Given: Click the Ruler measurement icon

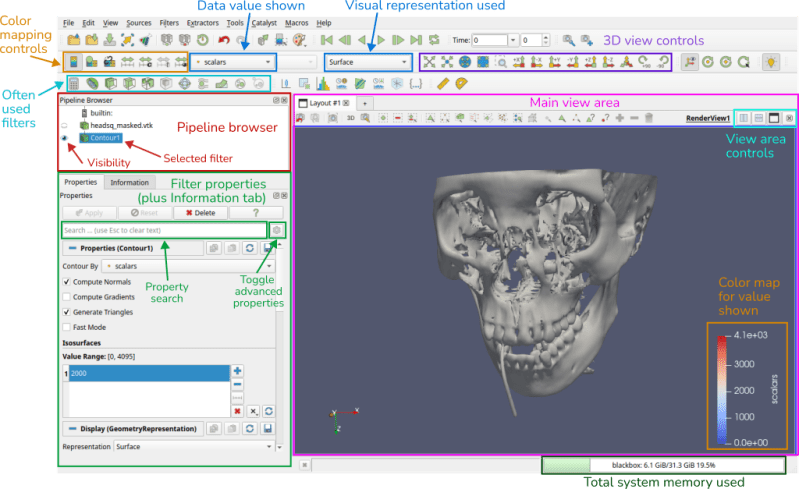Looking at the screenshot, I should click(443, 84).
